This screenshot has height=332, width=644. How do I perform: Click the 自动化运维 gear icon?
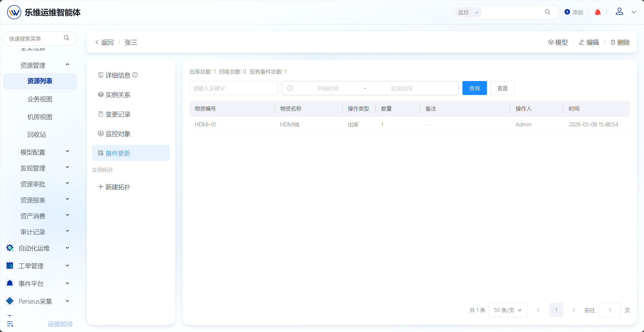pyautogui.click(x=10, y=248)
